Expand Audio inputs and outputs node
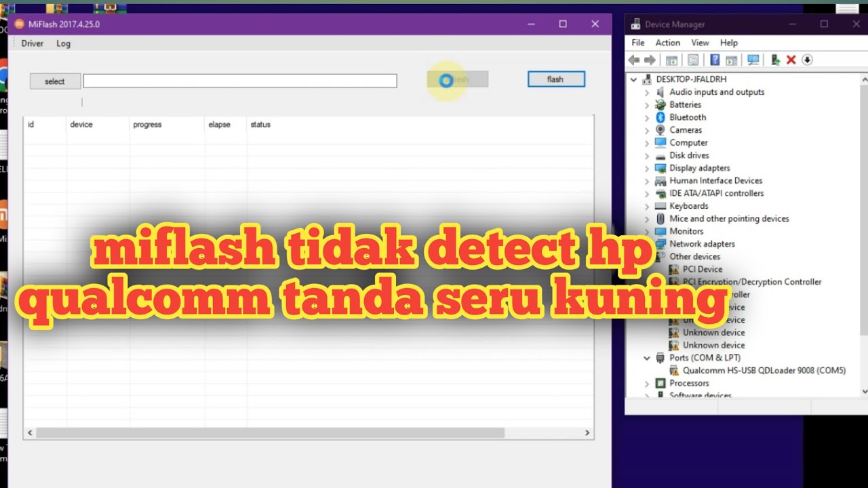The width and height of the screenshot is (868, 488). [x=647, y=92]
